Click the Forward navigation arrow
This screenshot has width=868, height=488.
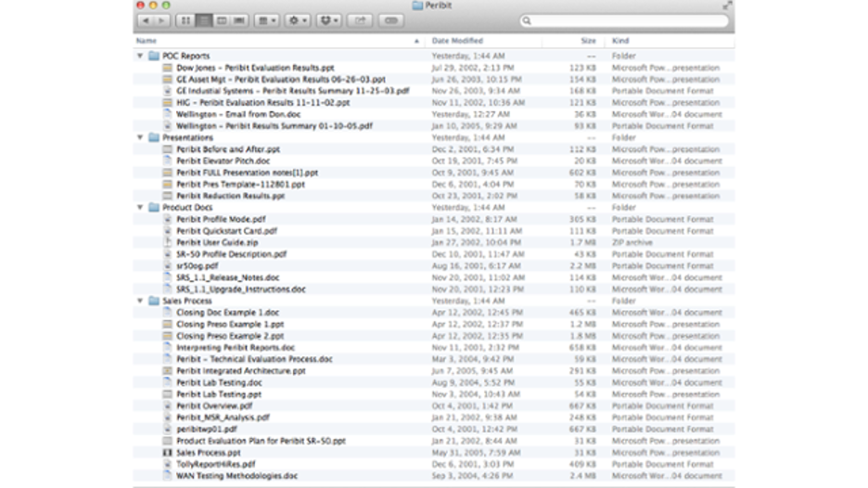[x=161, y=20]
